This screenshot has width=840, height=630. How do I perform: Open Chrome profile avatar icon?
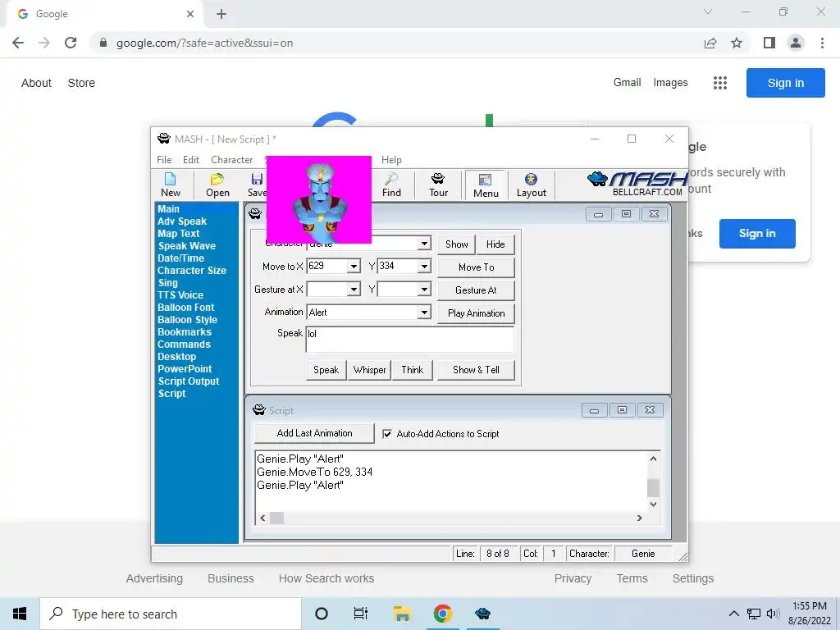point(796,43)
